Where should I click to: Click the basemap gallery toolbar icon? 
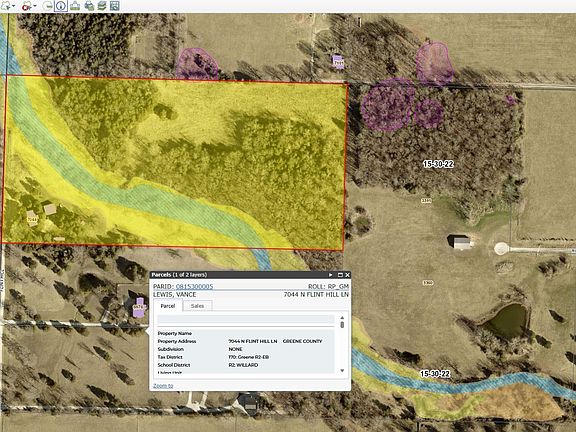75,6
